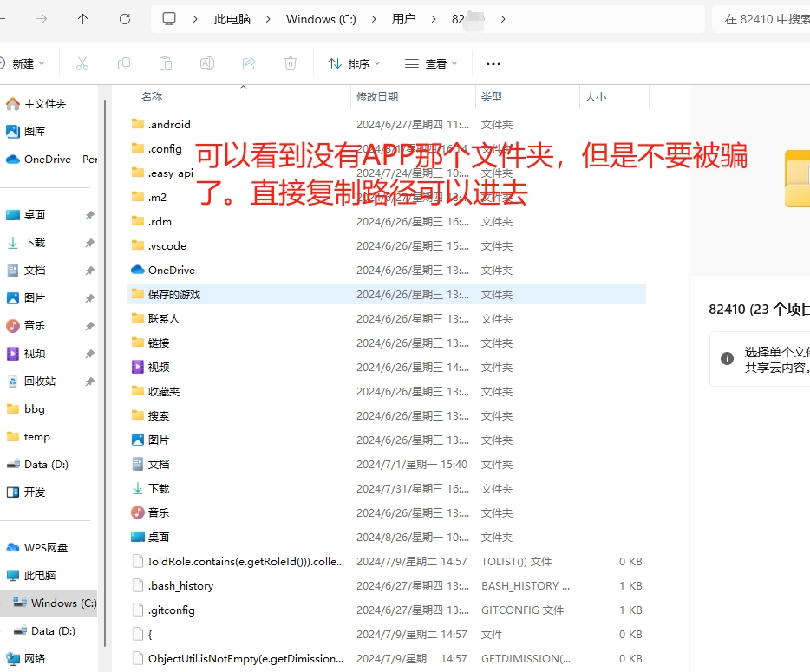Open the more options ellipsis menu

click(x=493, y=63)
